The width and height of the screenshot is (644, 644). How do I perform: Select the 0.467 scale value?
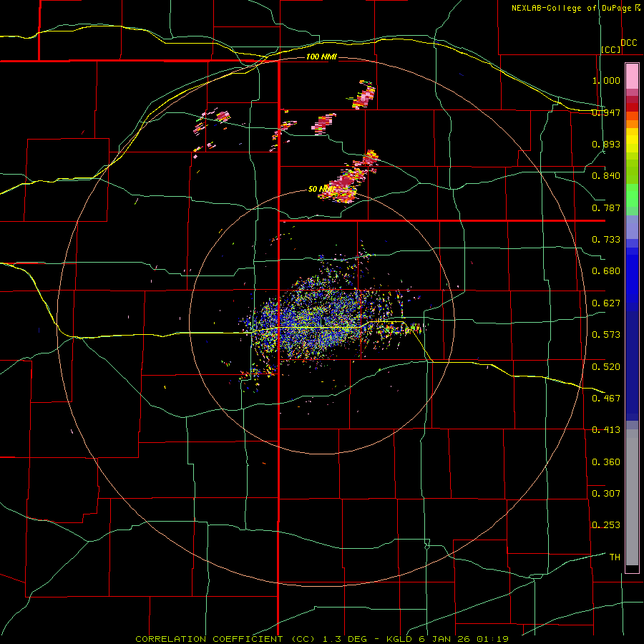(x=606, y=399)
